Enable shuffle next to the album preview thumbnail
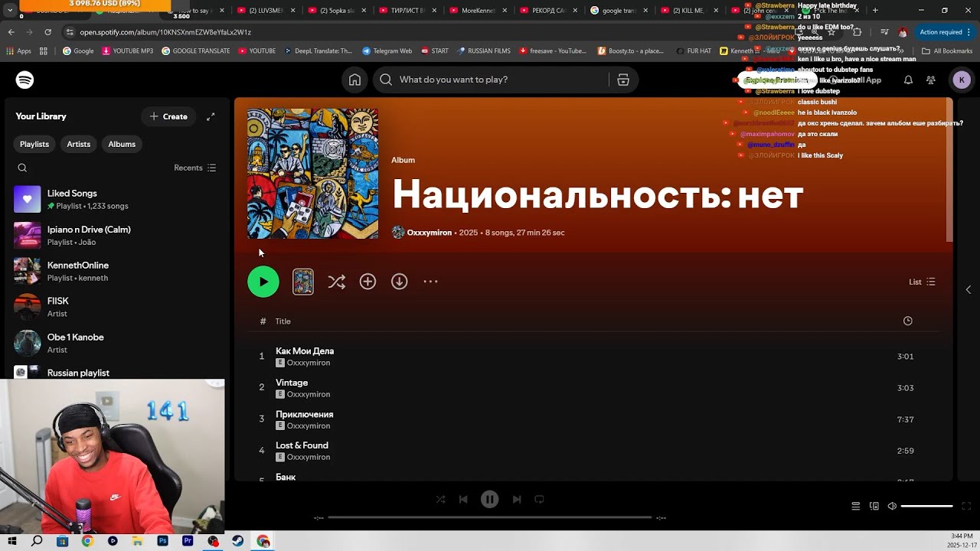980x551 pixels. tap(336, 282)
